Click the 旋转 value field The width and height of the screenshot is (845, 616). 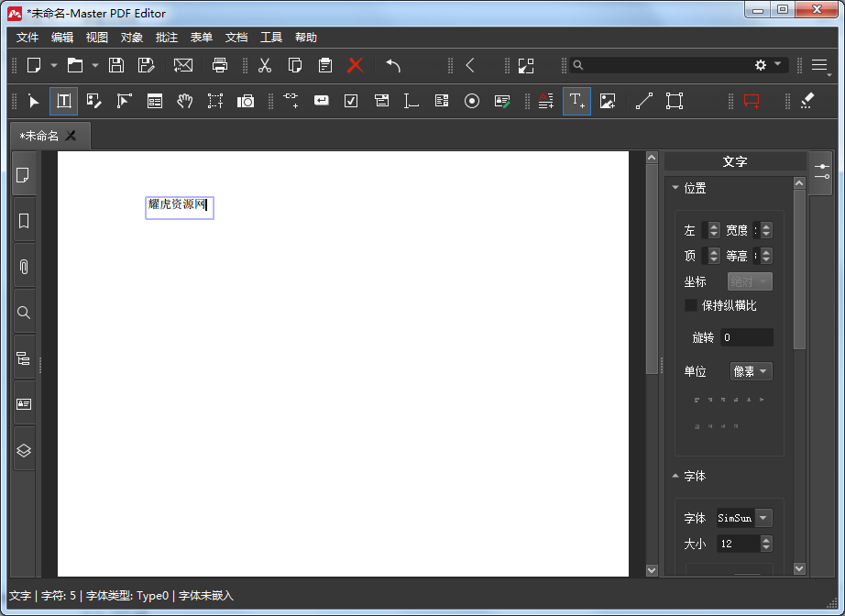coord(746,337)
